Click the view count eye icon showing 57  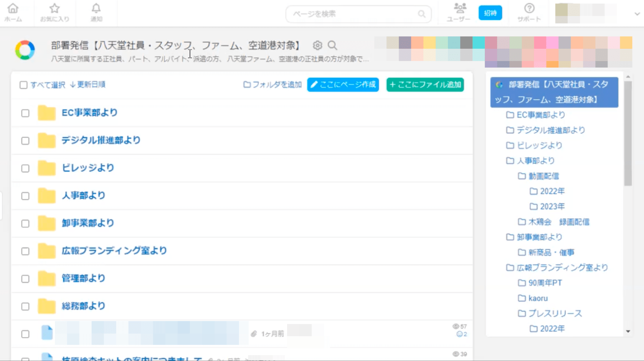[456, 326]
